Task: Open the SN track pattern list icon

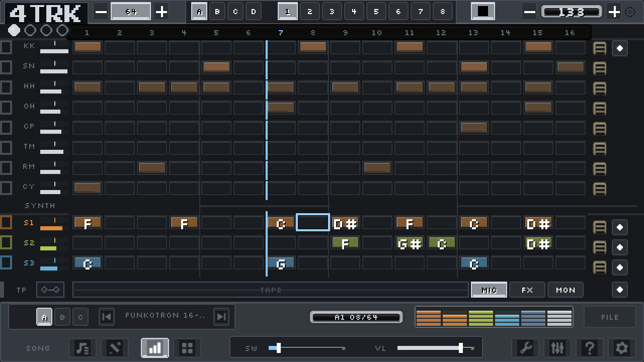Action: 600,68
